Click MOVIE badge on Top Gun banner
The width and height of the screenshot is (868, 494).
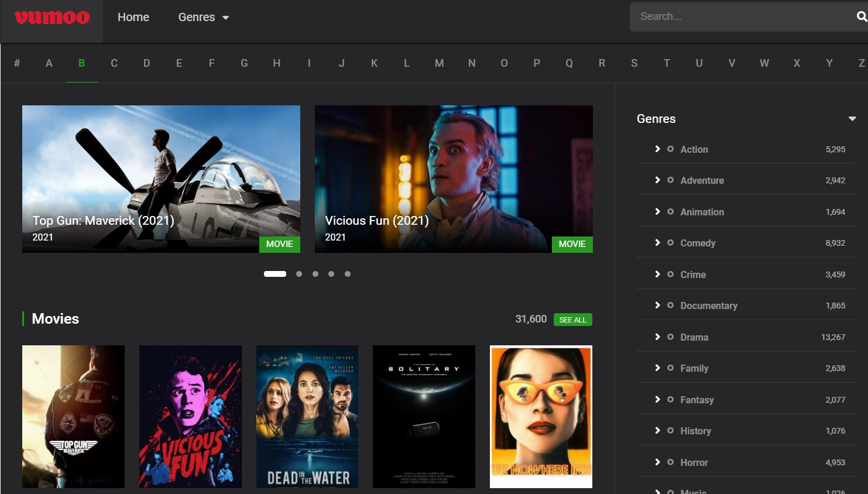(x=280, y=244)
